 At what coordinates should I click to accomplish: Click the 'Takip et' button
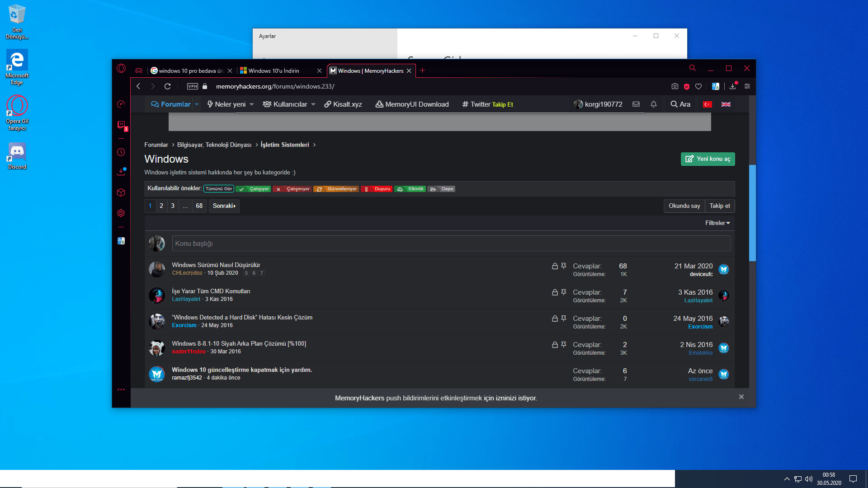point(720,206)
